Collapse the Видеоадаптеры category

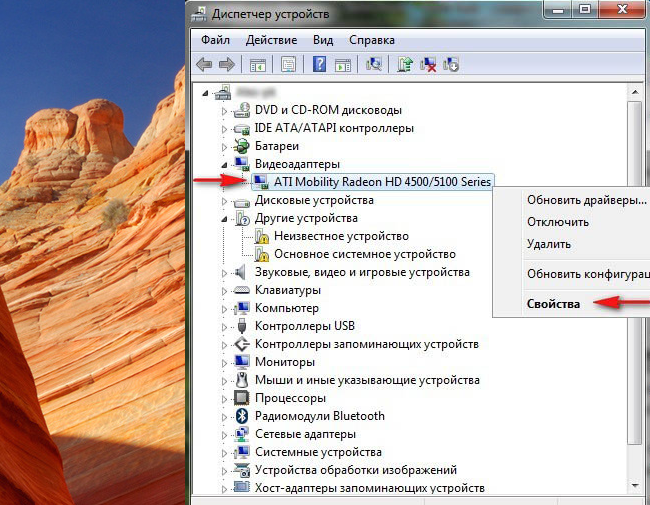pos(225,163)
